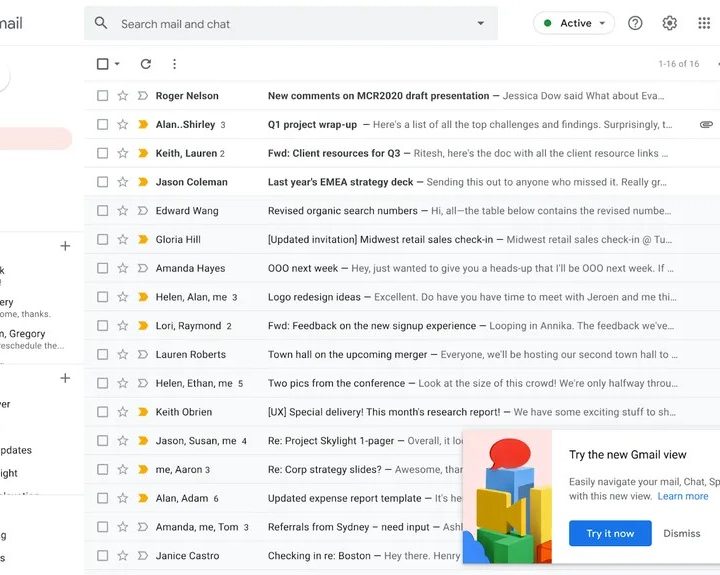Click the Search mail and chat field
Screen dimensions: 720x575
291,23
